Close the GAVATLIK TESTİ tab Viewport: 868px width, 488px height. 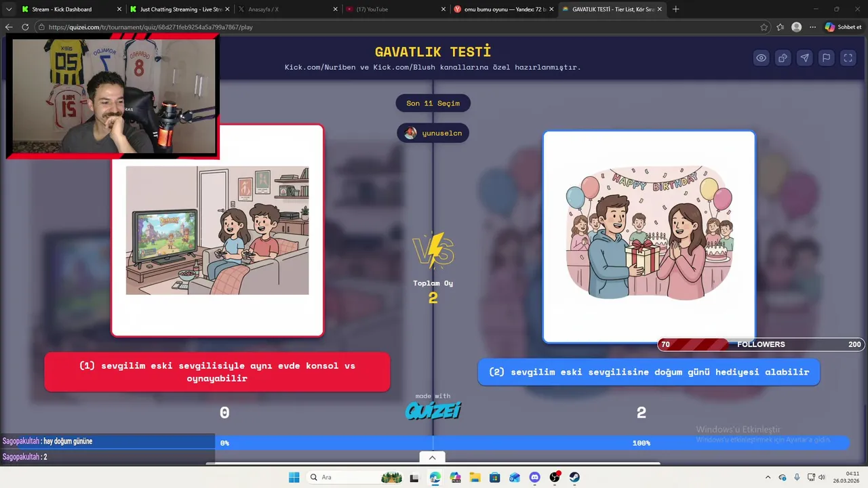[x=659, y=9]
